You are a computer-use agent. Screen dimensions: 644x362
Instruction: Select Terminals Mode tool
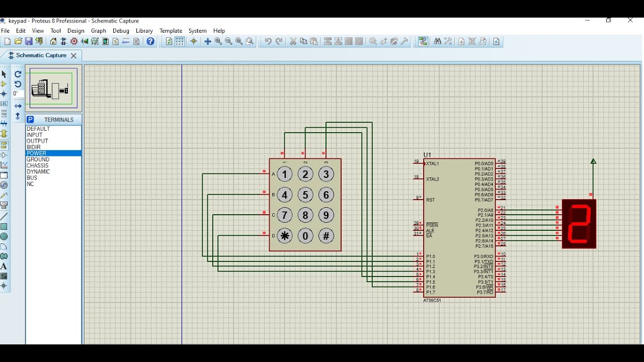[x=4, y=145]
